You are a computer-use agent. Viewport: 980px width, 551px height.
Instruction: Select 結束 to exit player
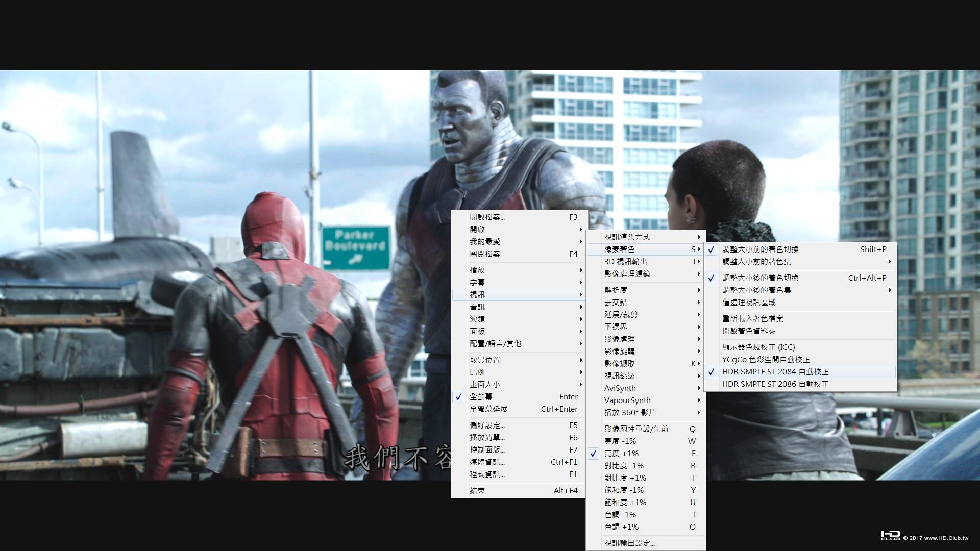477,490
